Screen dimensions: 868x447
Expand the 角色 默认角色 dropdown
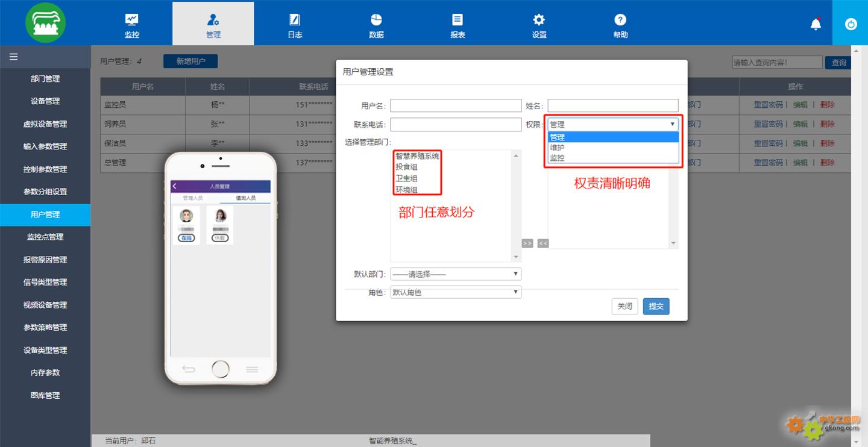click(x=456, y=292)
